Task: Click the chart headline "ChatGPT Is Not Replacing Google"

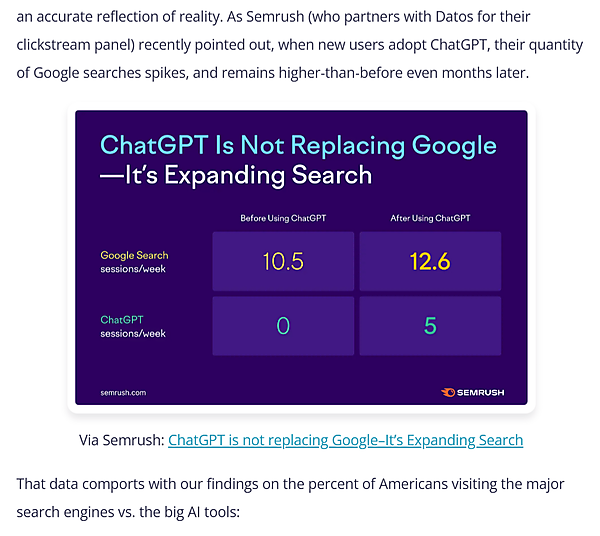Action: pyautogui.click(x=298, y=145)
